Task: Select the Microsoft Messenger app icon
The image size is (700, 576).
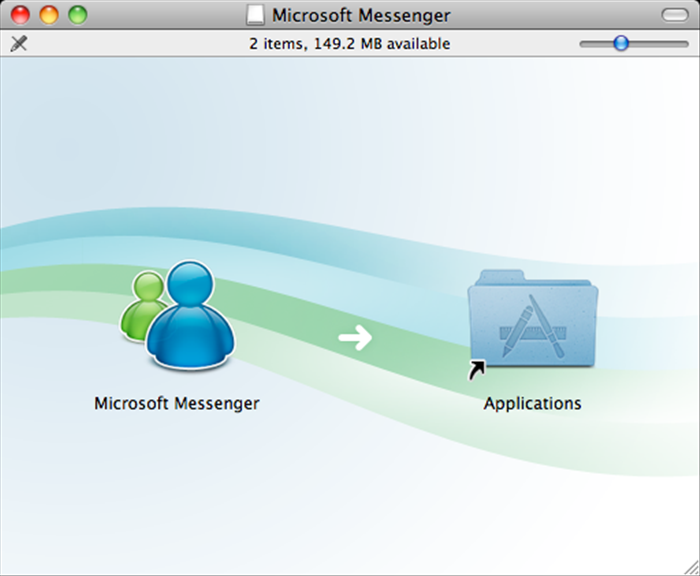Action: point(178,316)
